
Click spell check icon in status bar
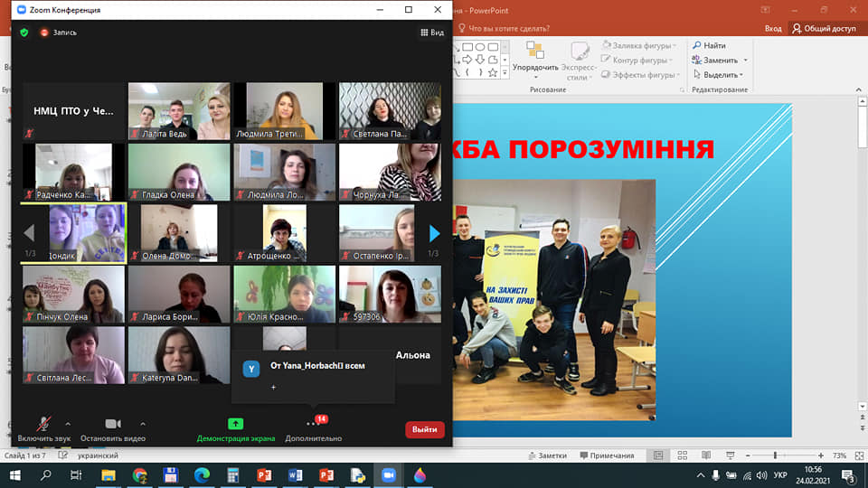pos(62,455)
